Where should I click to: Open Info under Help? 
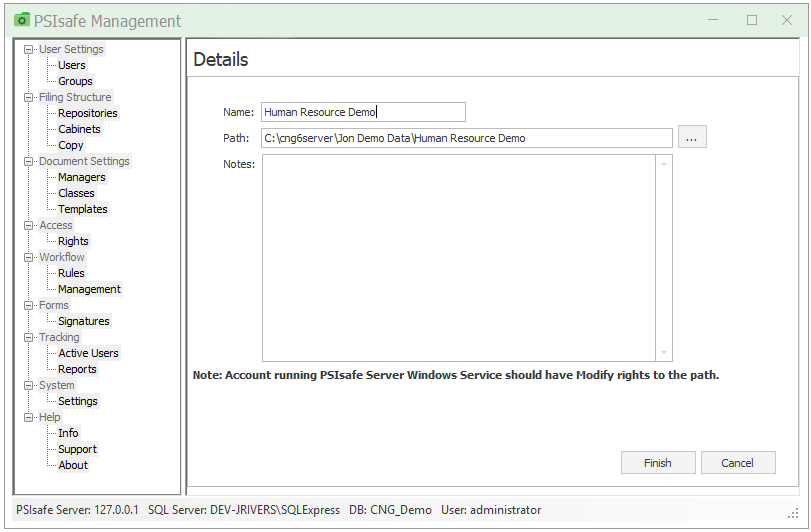68,433
